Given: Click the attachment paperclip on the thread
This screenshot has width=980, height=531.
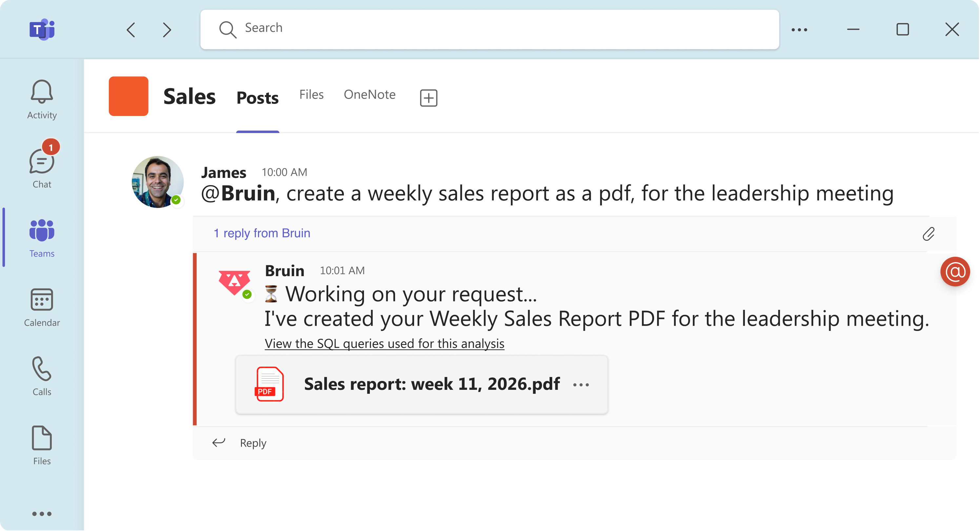Looking at the screenshot, I should point(929,234).
